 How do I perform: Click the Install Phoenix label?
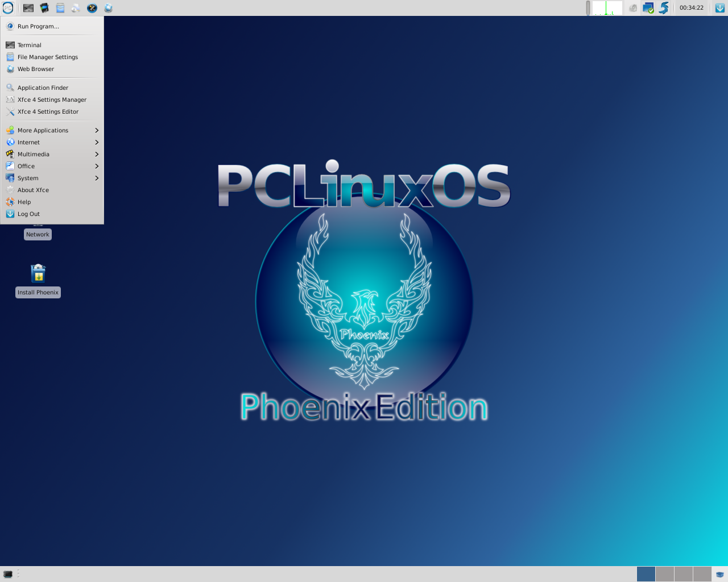[38, 292]
